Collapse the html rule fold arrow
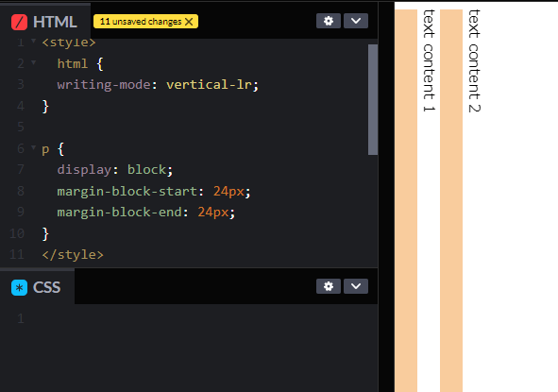The height and width of the screenshot is (392, 558). 33,62
